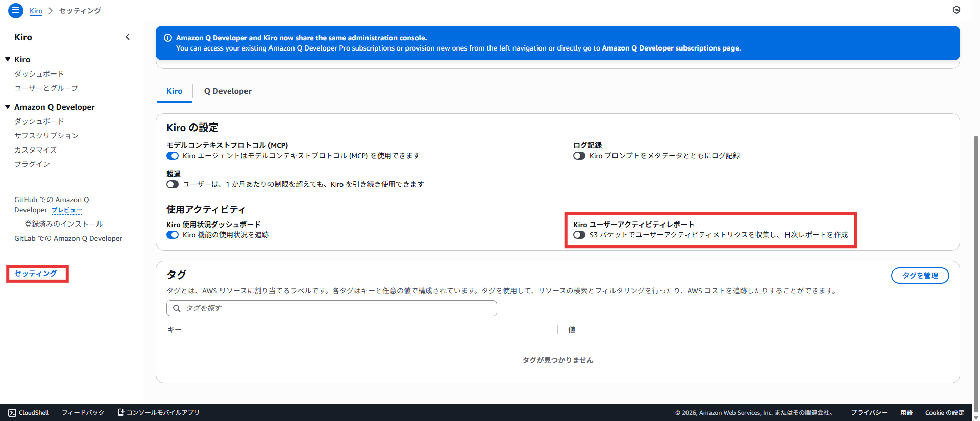Screen dimensions: 980x421
Task: Enable ログ記録 prompt logging switch
Action: pos(579,156)
